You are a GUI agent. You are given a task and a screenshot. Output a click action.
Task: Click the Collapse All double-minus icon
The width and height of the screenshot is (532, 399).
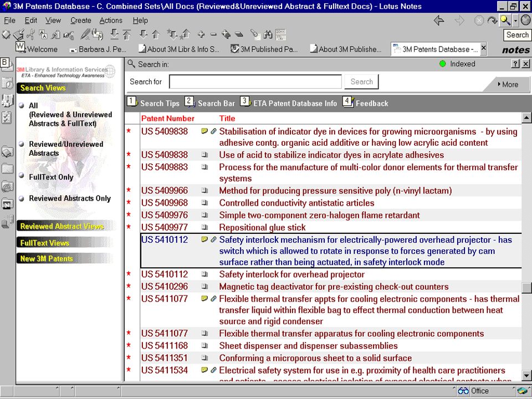pos(239,34)
